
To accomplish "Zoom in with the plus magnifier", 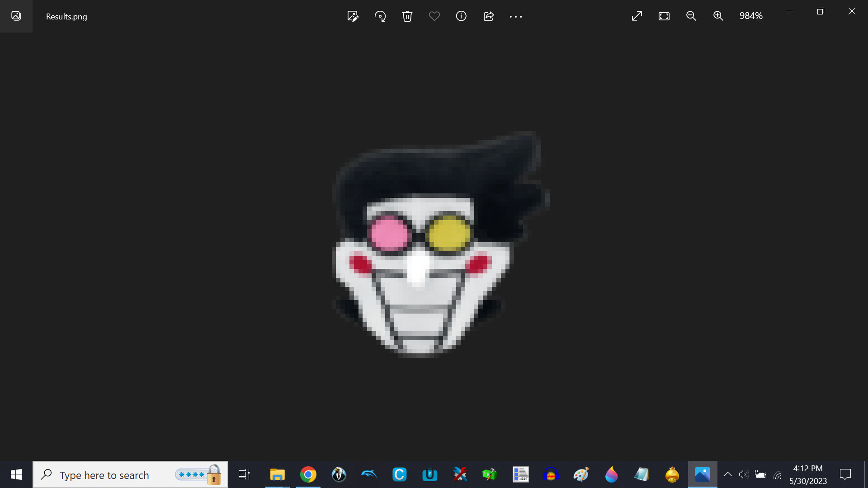I will [718, 16].
